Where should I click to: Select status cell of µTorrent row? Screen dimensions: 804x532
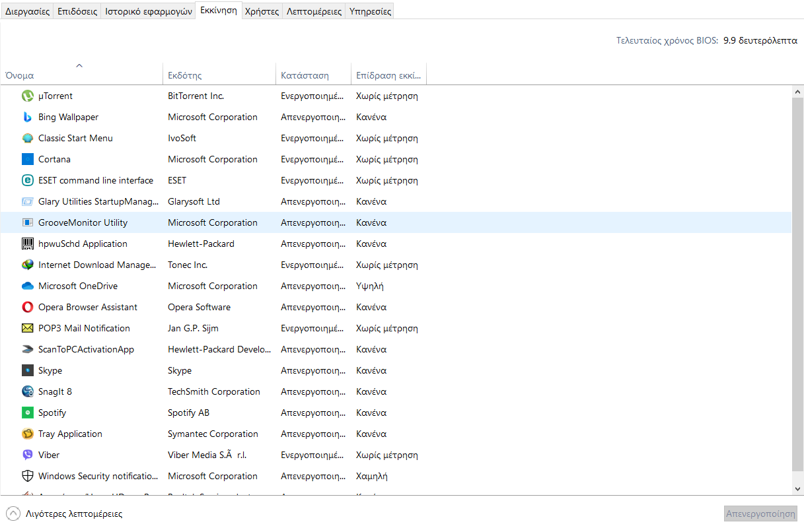click(x=312, y=96)
